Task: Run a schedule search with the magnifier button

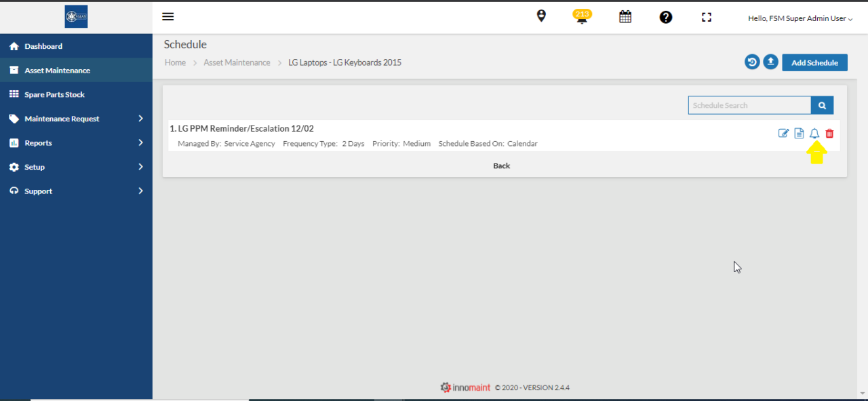Action: click(x=822, y=105)
